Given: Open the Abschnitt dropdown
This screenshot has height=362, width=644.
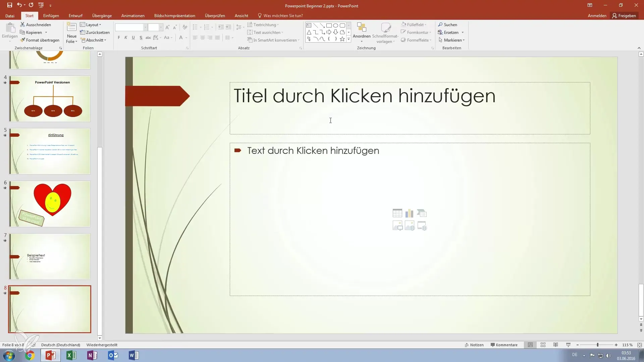Looking at the screenshot, I should pos(93,40).
